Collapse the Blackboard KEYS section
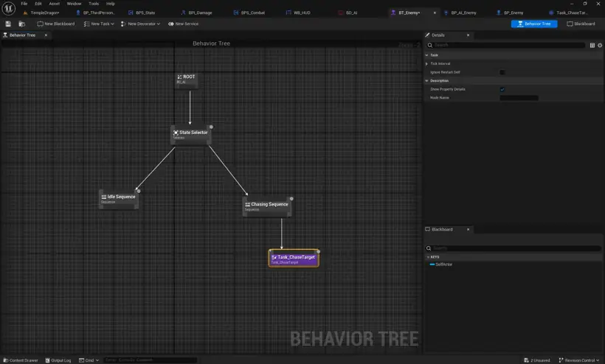The image size is (605, 364). [x=428, y=257]
